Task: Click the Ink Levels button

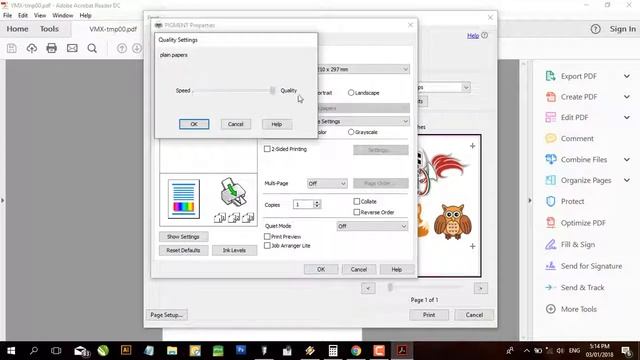Action: (234, 250)
